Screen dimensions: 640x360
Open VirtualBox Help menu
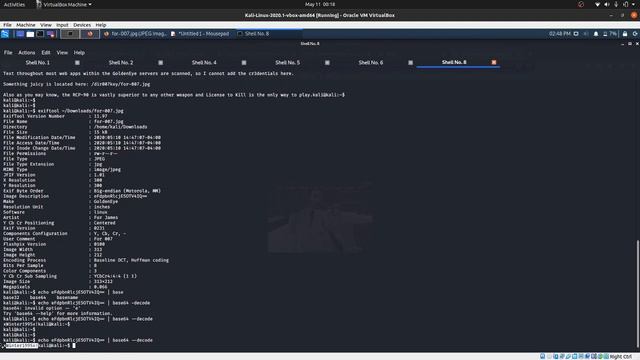100,25
